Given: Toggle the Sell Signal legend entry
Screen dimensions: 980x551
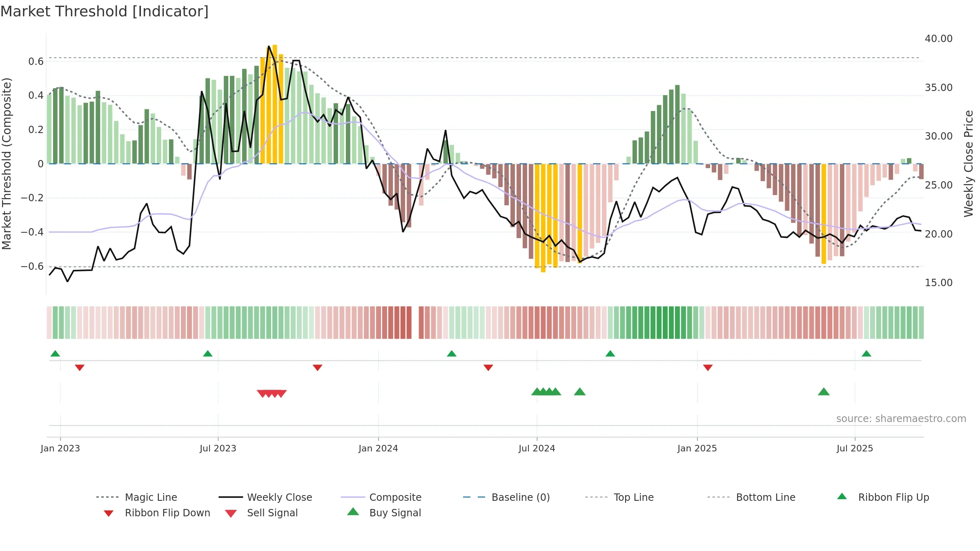Looking at the screenshot, I should pyautogui.click(x=261, y=513).
